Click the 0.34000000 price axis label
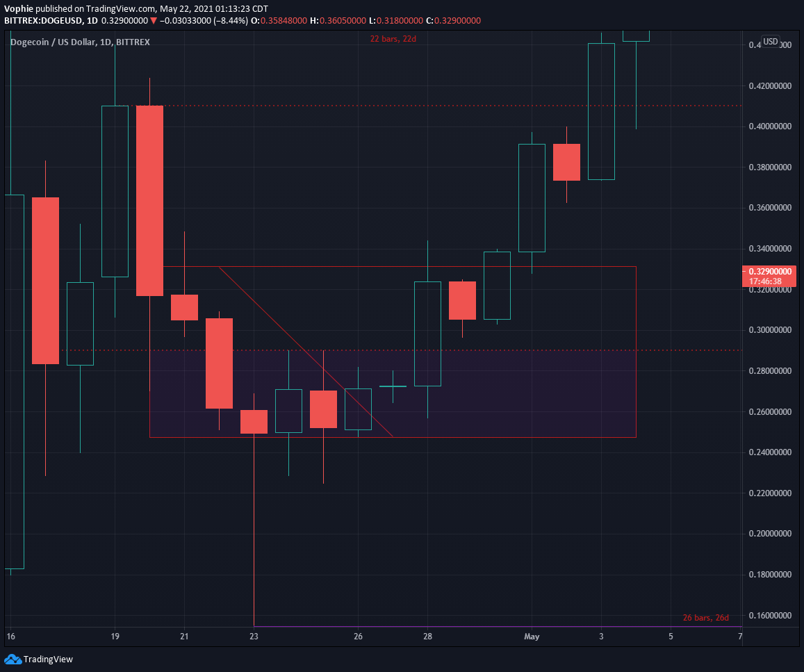 point(770,249)
